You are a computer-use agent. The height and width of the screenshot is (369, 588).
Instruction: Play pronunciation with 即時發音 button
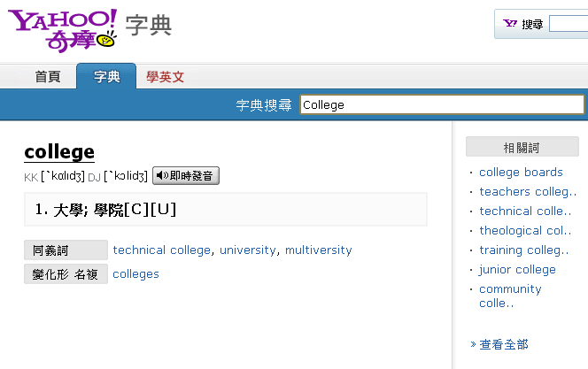[186, 176]
